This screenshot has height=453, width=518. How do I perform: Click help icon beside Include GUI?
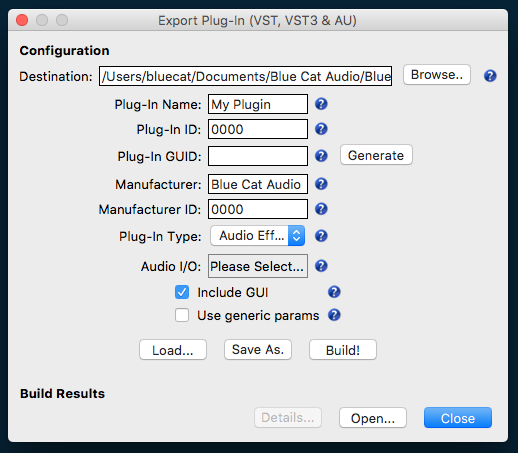tap(334, 292)
